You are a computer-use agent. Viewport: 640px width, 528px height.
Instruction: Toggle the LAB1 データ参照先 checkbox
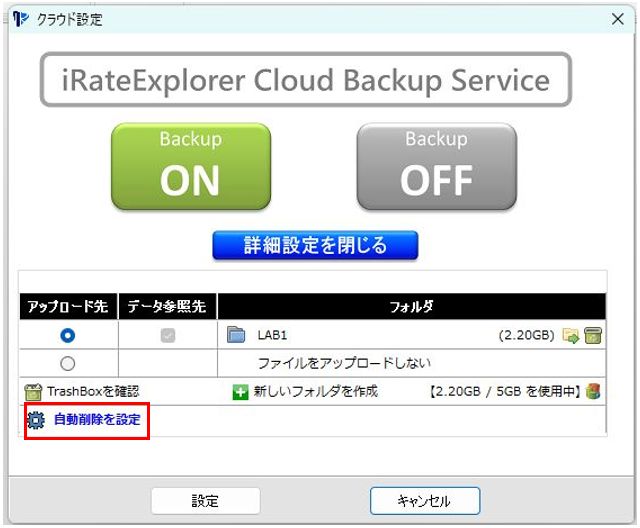pyautogui.click(x=168, y=336)
